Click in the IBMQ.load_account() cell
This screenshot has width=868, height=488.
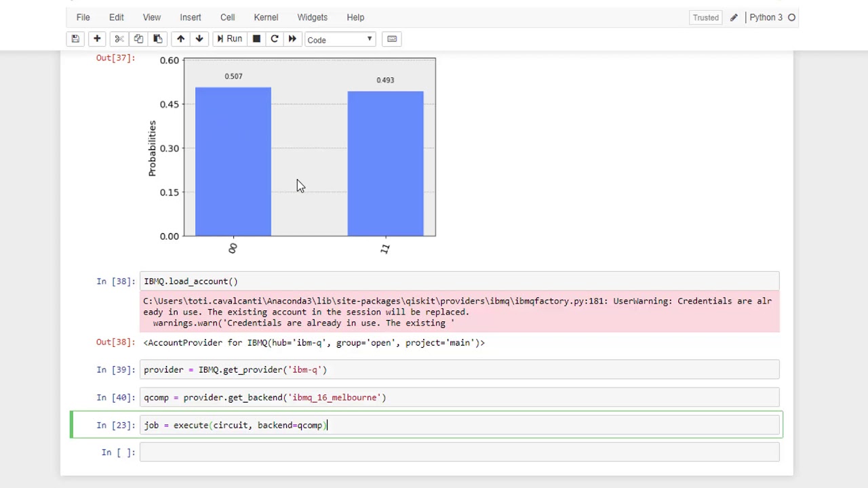click(x=459, y=281)
